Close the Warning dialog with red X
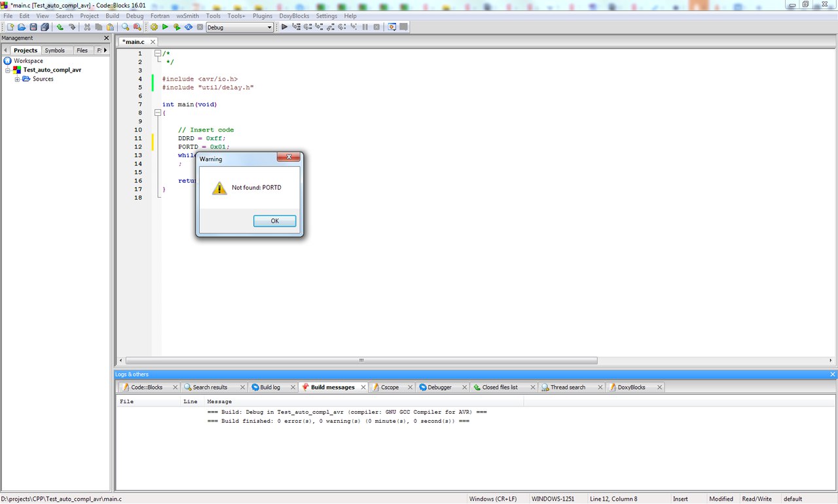 pos(289,157)
